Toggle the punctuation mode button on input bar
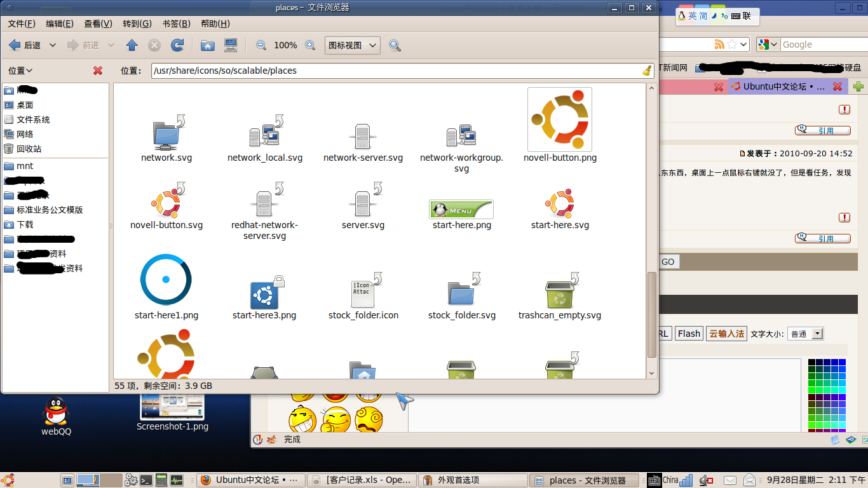The image size is (868, 488). [x=724, y=16]
